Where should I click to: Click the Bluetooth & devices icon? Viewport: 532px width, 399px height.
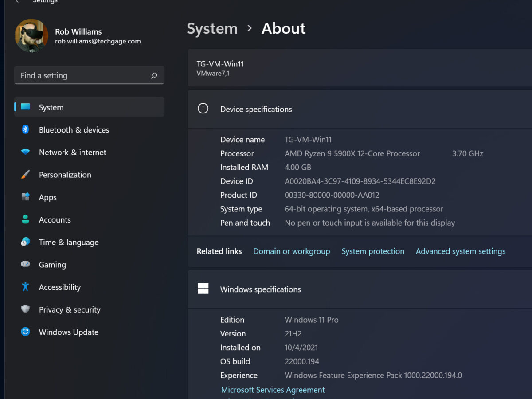tap(26, 129)
